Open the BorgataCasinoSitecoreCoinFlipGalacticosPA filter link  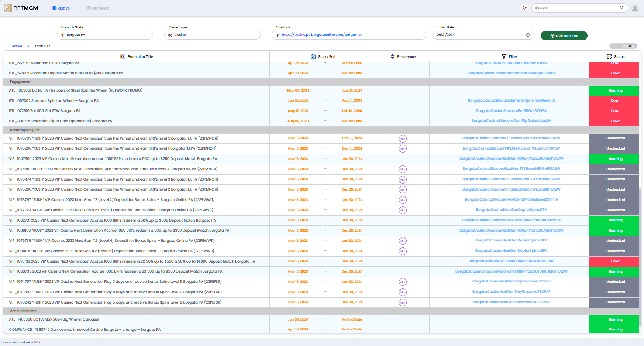tap(511, 121)
